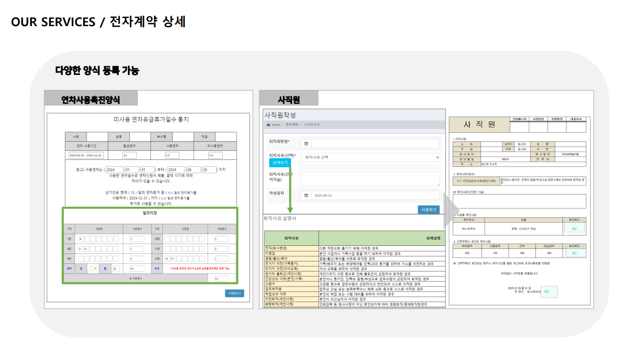644x362 pixels.
Task: Click the 사용연차 field showing 9.5
Action: 172,155
